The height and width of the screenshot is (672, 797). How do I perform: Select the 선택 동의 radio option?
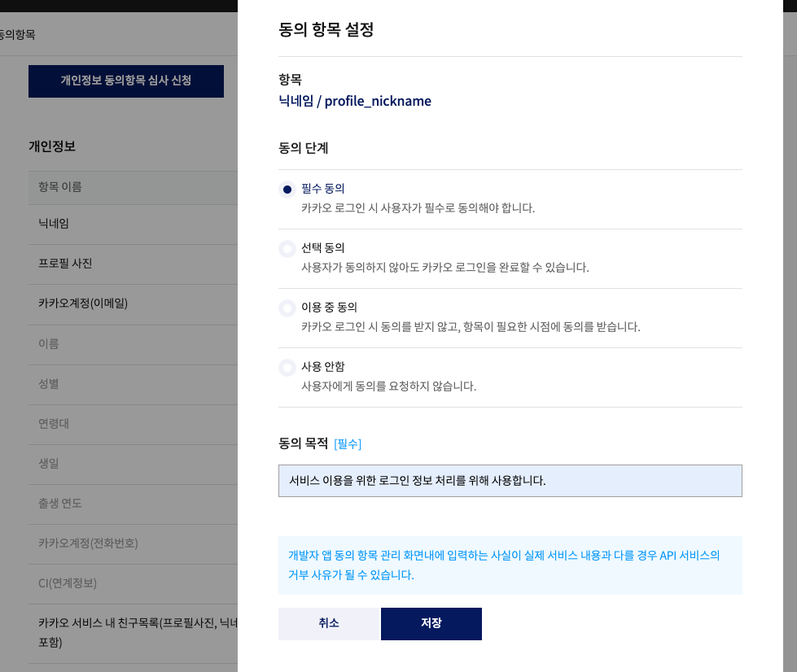coord(287,249)
